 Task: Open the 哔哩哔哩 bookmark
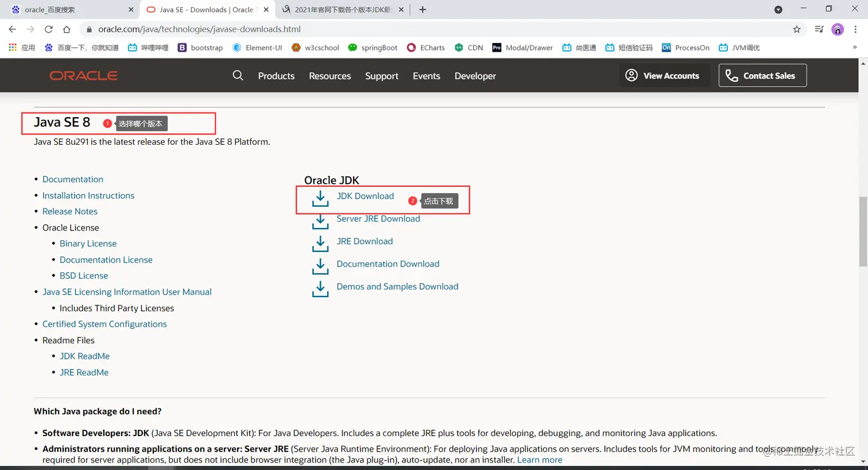[148, 48]
